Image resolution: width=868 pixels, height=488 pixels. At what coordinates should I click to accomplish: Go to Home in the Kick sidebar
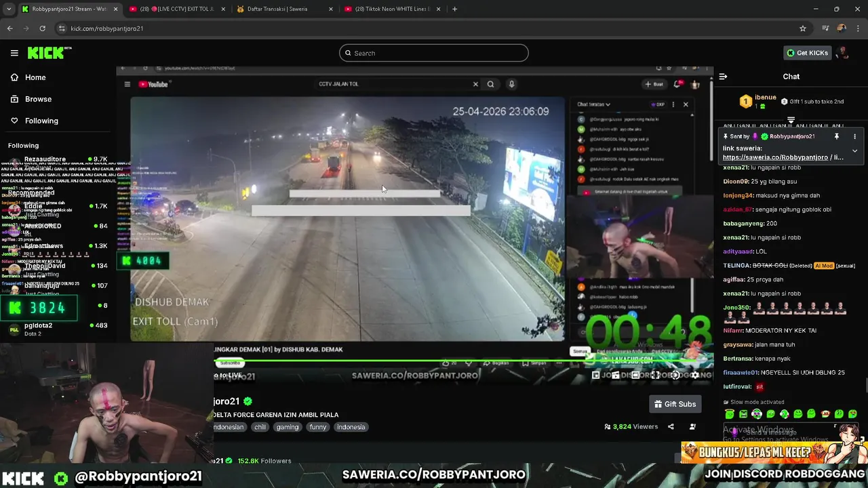pos(28,77)
